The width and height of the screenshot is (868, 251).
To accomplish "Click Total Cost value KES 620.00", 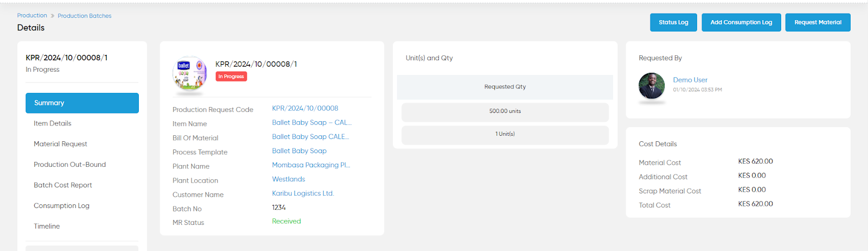I will 755,204.
